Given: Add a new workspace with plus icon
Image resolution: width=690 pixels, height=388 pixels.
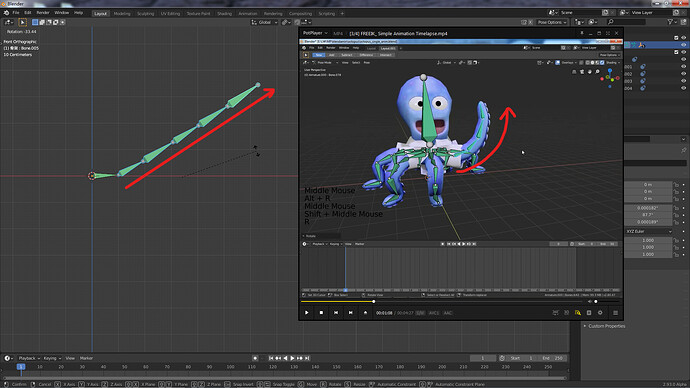Looking at the screenshot, I should click(x=342, y=14).
